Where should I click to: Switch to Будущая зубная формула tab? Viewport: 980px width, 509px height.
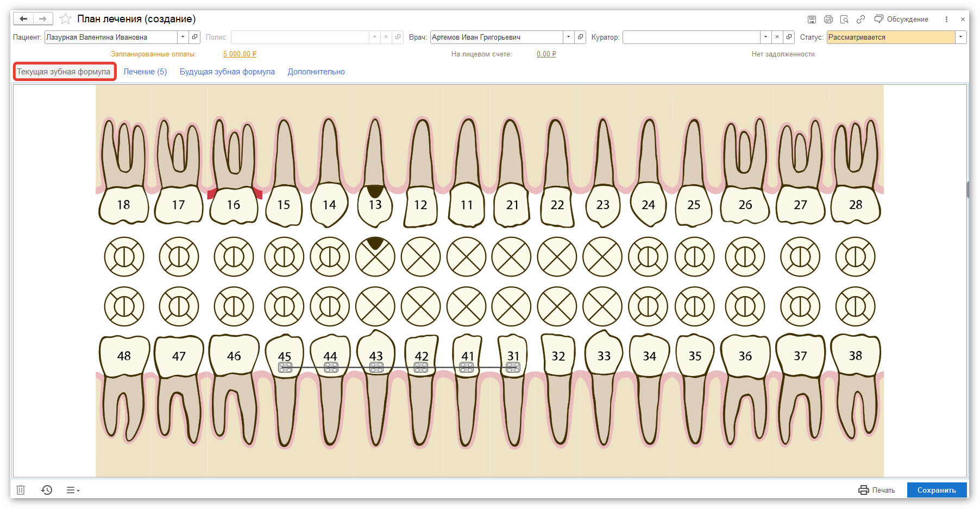(227, 72)
